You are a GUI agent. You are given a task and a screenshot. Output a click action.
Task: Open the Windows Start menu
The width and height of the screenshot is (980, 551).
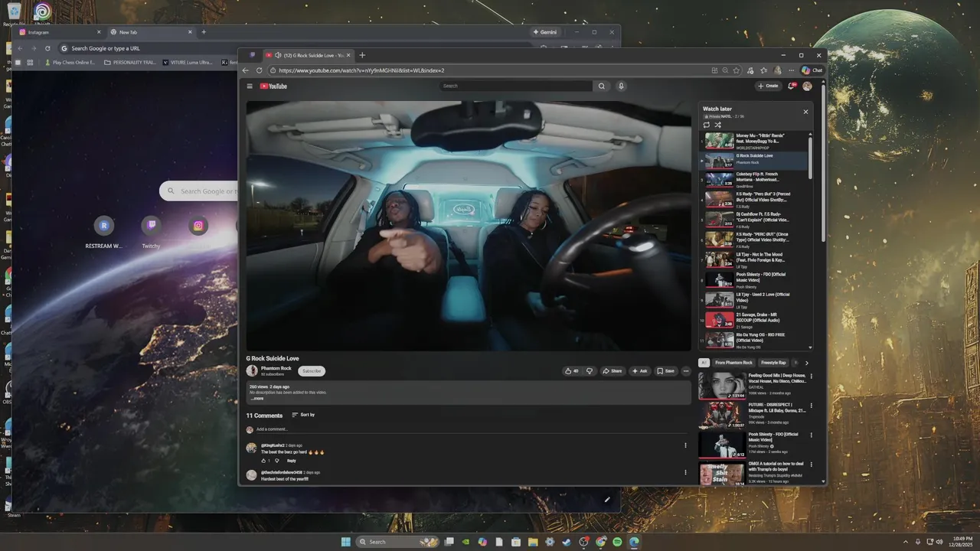click(346, 542)
